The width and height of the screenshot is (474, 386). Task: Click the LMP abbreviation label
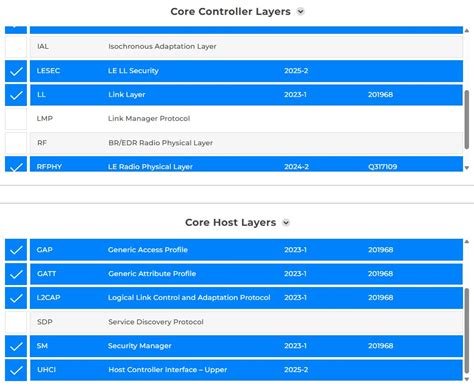click(x=45, y=118)
